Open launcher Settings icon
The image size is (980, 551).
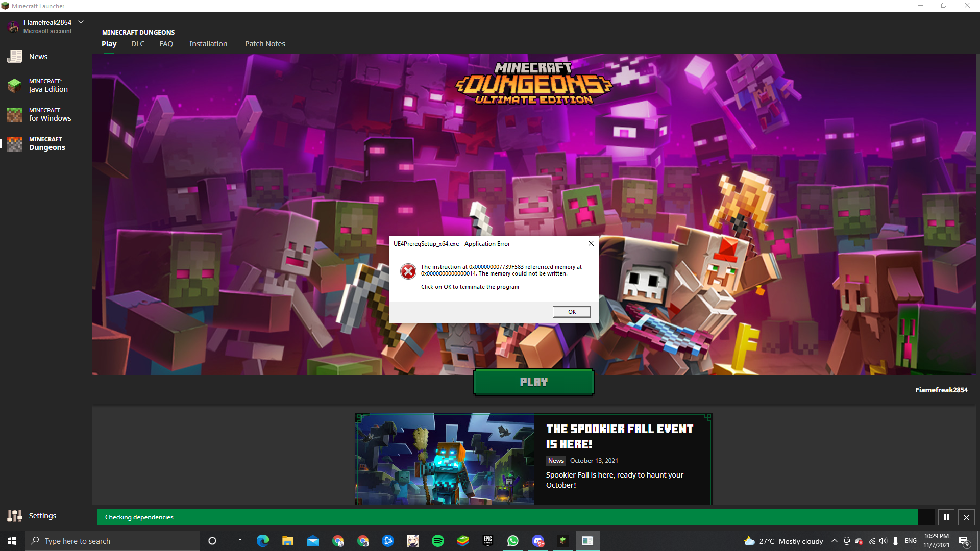coord(14,516)
